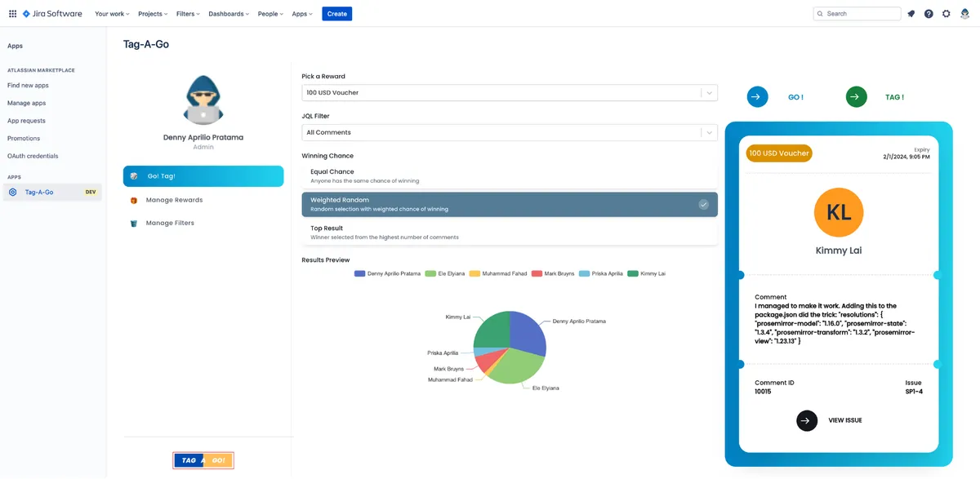Image resolution: width=980 pixels, height=479 pixels.
Task: Click the blue GO ! arrow circle
Action: click(757, 97)
